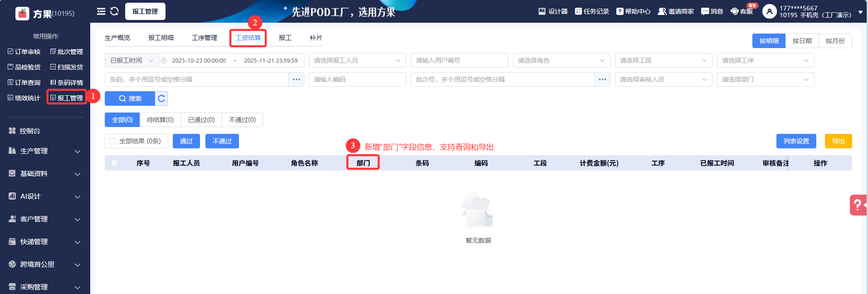868x294 pixels.
Task: Click the red floating help question icon
Action: point(858,205)
